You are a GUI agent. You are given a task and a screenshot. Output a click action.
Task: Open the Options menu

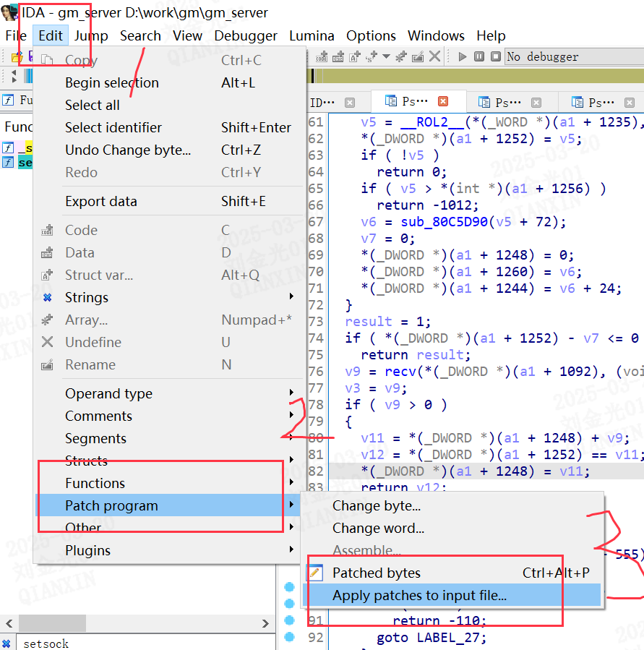click(x=371, y=35)
